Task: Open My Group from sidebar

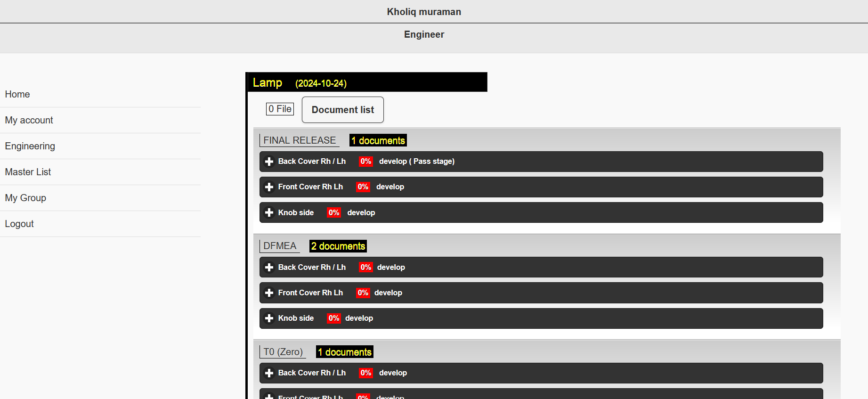Action: click(25, 198)
